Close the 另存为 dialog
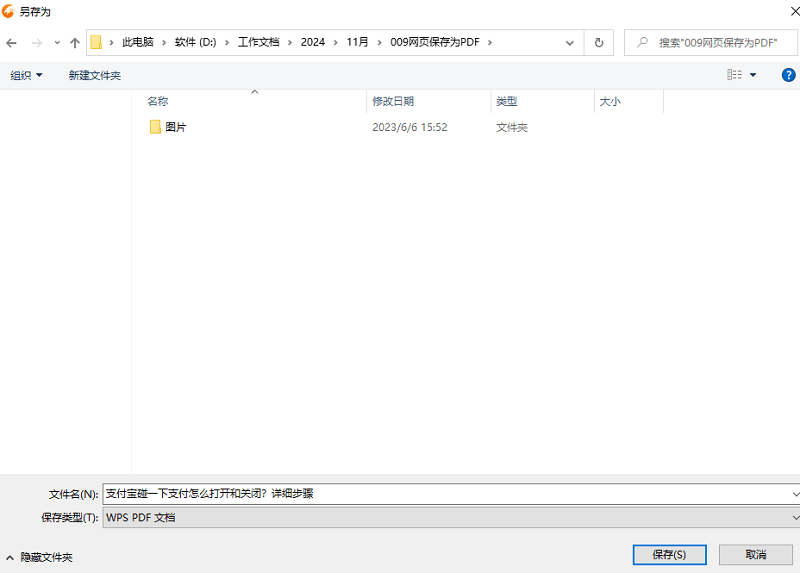This screenshot has height=573, width=800. coord(794,11)
